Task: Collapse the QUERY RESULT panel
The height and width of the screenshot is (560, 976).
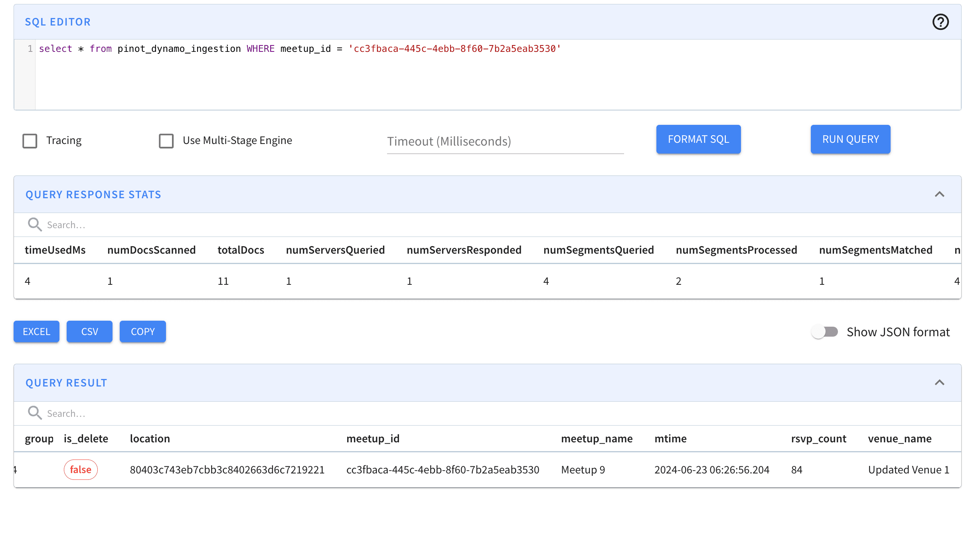Action: pyautogui.click(x=941, y=383)
